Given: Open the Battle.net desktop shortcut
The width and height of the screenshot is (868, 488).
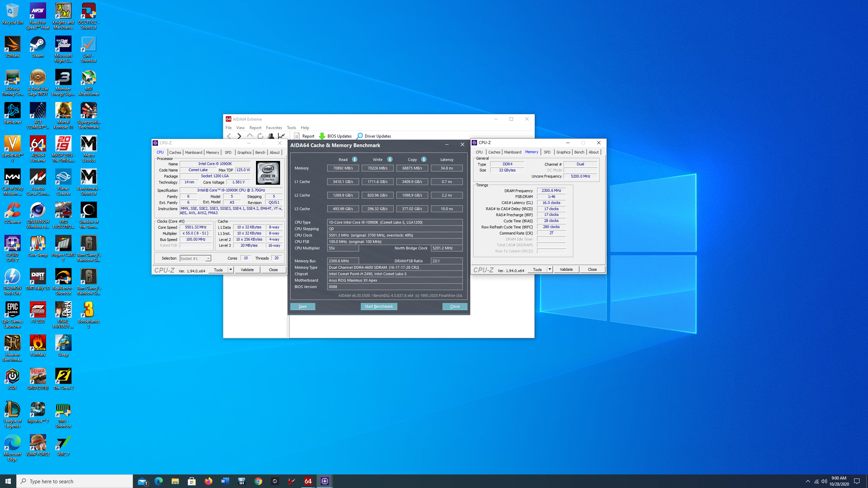Looking at the screenshot, I should click(x=13, y=114).
